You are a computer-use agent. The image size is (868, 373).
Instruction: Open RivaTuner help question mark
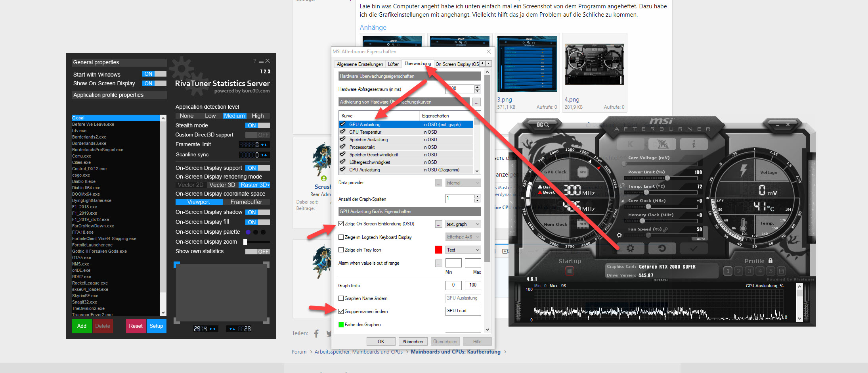click(254, 61)
